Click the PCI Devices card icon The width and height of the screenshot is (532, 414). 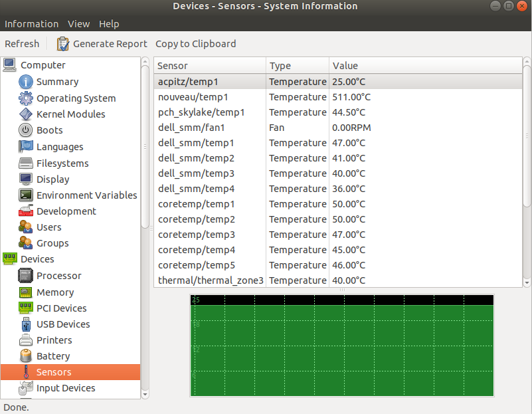point(26,308)
